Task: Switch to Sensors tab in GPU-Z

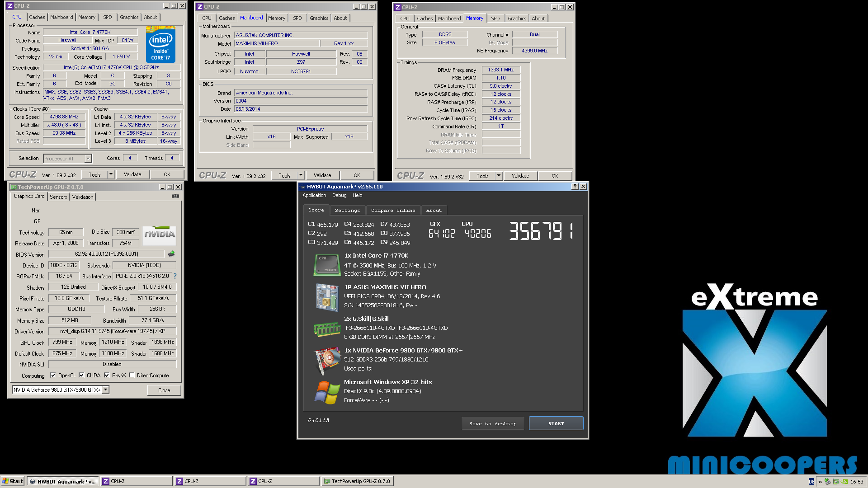Action: [58, 197]
